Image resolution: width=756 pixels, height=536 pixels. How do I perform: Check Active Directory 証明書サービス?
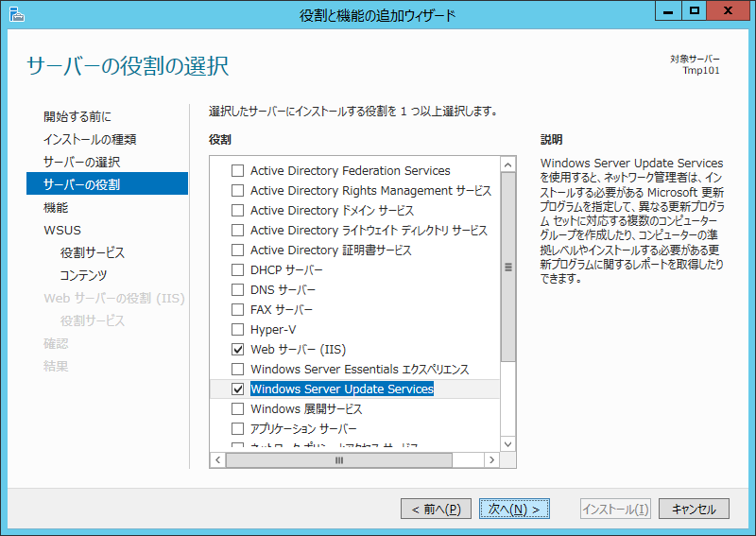[x=238, y=250]
